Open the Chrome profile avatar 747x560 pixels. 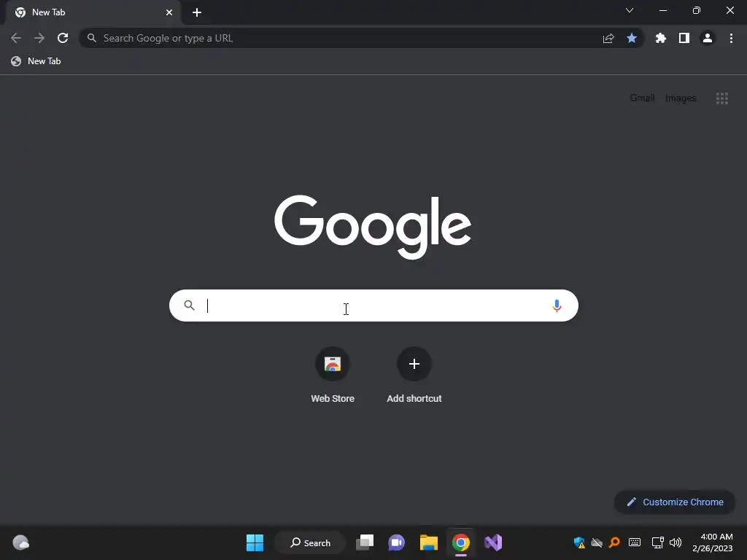click(708, 38)
